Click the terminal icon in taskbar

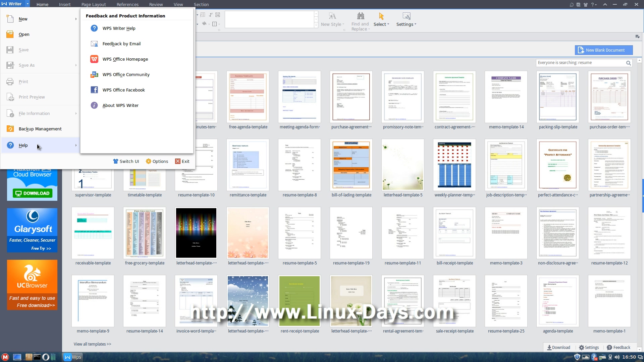pos(37,357)
